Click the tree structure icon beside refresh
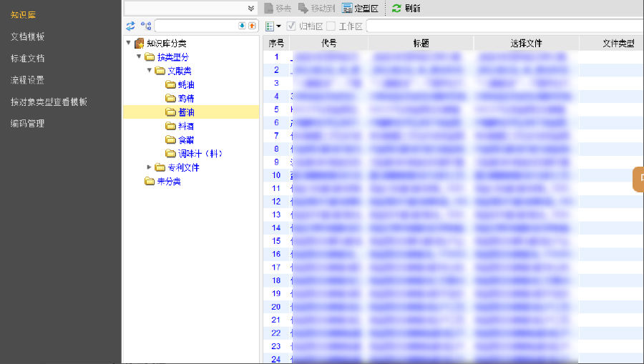 click(146, 26)
